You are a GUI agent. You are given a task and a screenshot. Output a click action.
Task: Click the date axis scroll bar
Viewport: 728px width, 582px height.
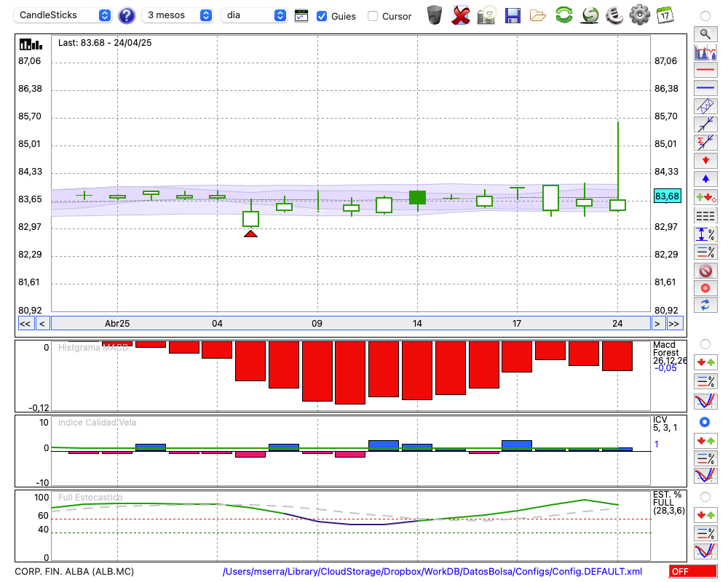(x=351, y=324)
